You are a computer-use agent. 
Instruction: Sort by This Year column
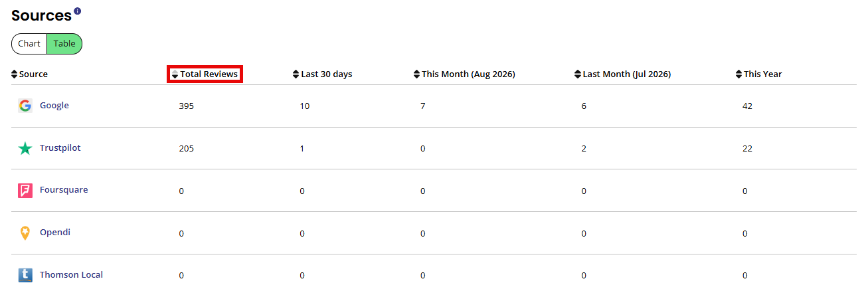759,74
